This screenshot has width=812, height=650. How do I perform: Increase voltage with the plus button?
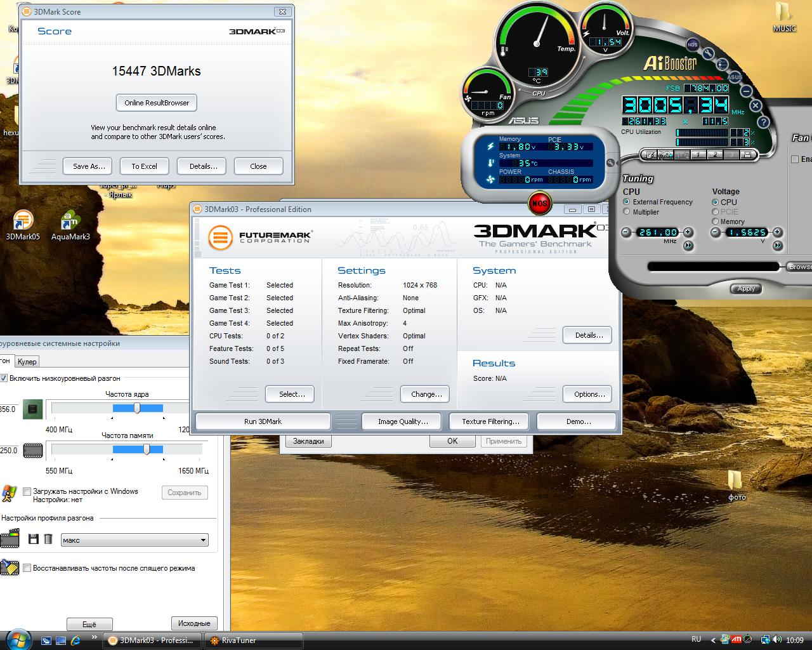tap(777, 232)
